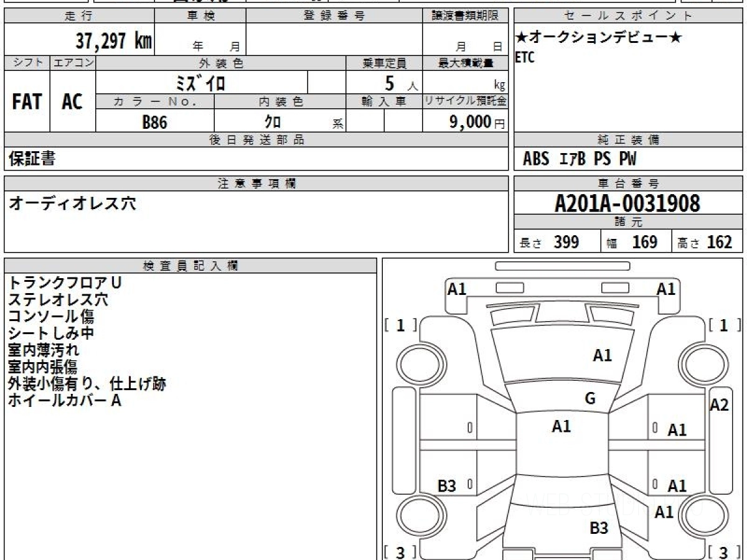Click the length value 長さ 399
Viewport: 747px width, 560px height.
[x=550, y=242]
